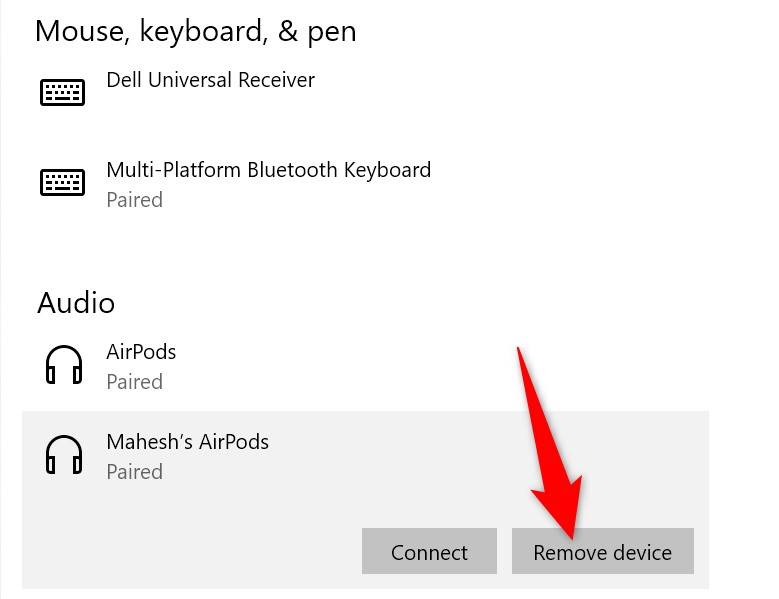Click the Paired status under the first AirPods

point(134,382)
